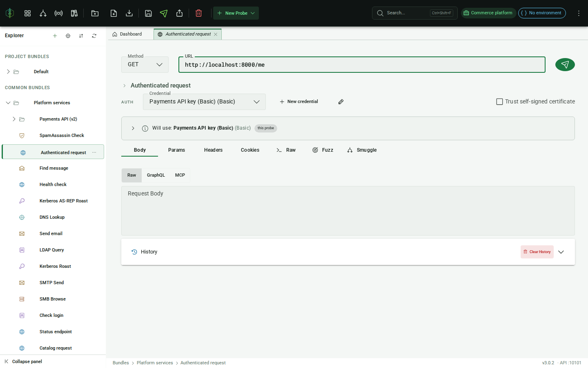Open the Credential dropdown
The image size is (588, 368).
204,102
